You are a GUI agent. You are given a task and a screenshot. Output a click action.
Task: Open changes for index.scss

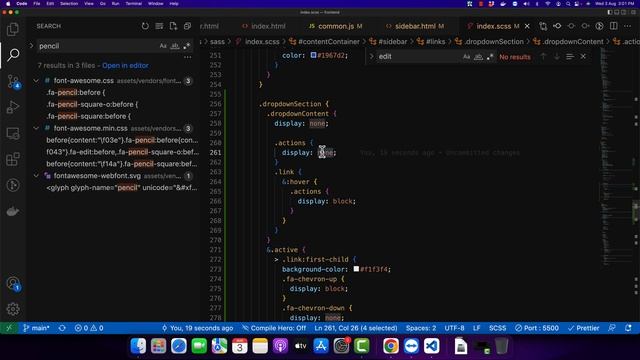click(x=543, y=26)
